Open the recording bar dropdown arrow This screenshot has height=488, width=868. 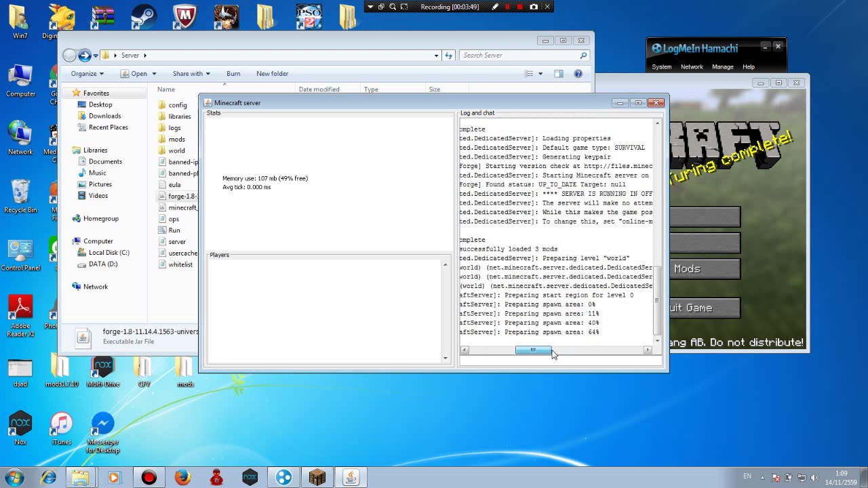pyautogui.click(x=370, y=7)
